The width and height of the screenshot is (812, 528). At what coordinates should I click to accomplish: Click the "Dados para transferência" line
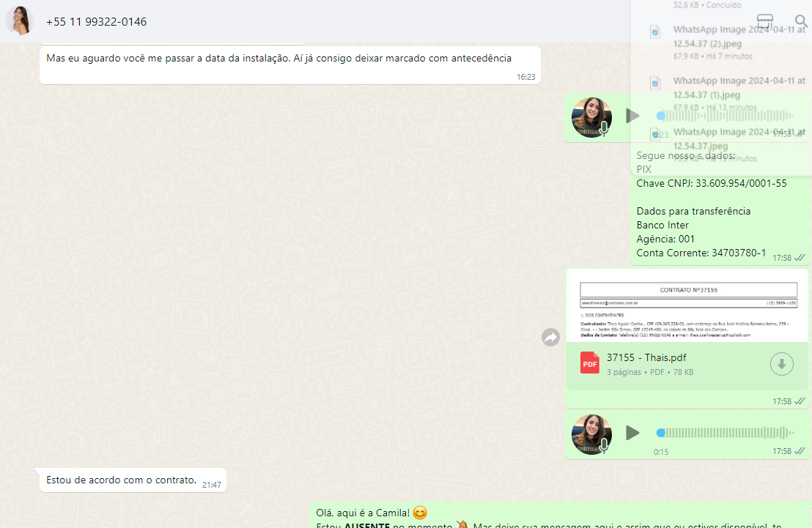(693, 211)
